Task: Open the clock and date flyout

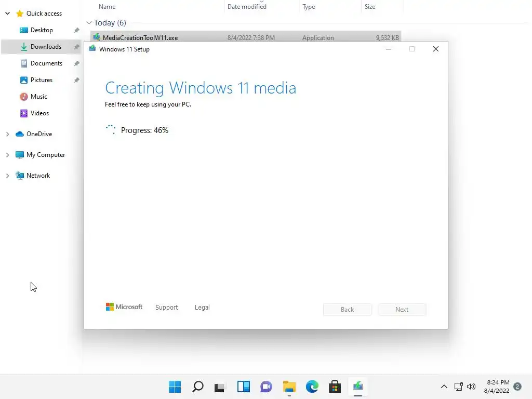Action: pyautogui.click(x=497, y=387)
